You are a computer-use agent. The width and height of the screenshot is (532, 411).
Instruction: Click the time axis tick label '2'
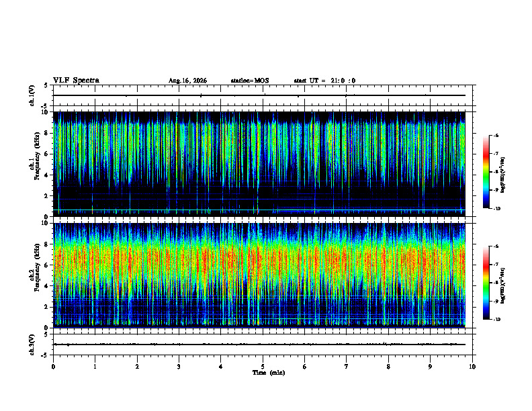(137, 367)
